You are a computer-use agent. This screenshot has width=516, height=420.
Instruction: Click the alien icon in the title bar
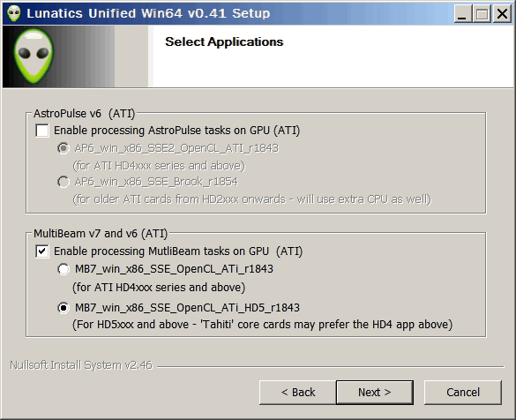coord(14,13)
